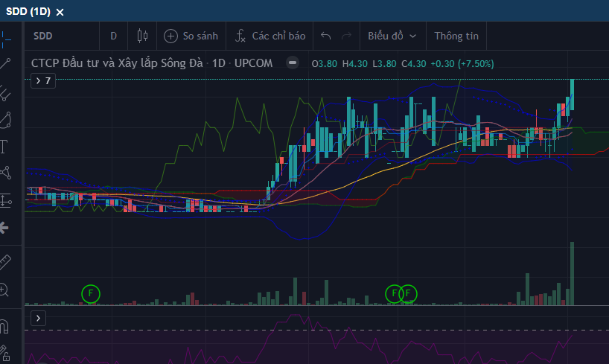Open Các chỉ báo indicators button
The height and width of the screenshot is (364, 609).
(270, 36)
